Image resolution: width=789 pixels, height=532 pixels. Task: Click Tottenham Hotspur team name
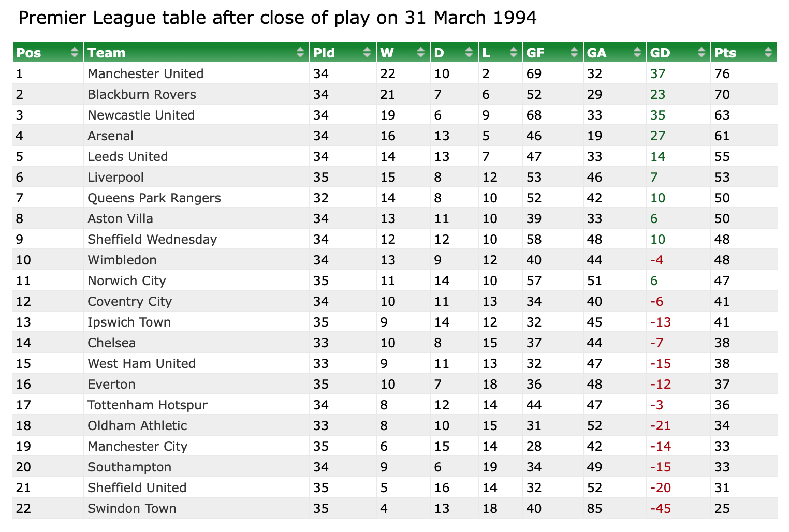148,405
